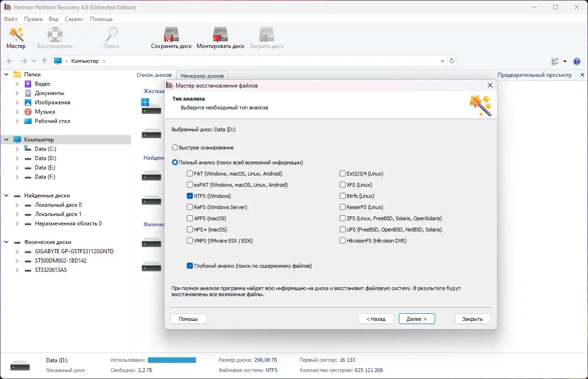Expand the Локальный диск 0 node
588x379 pixels.
click(x=17, y=205)
